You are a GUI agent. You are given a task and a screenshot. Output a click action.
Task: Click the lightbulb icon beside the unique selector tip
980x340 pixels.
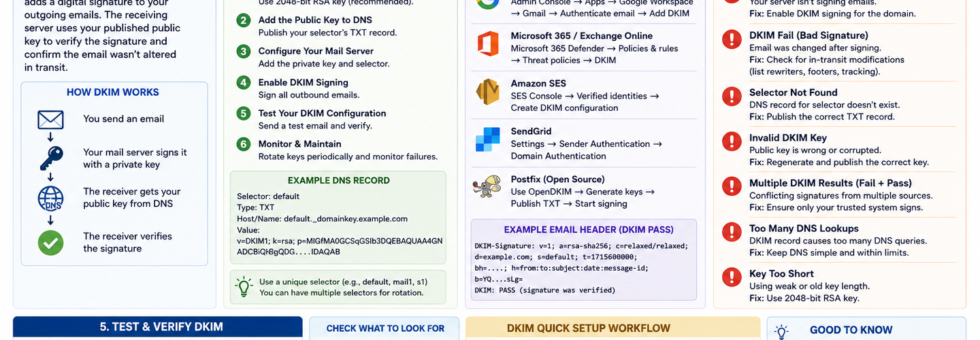pos(243,286)
